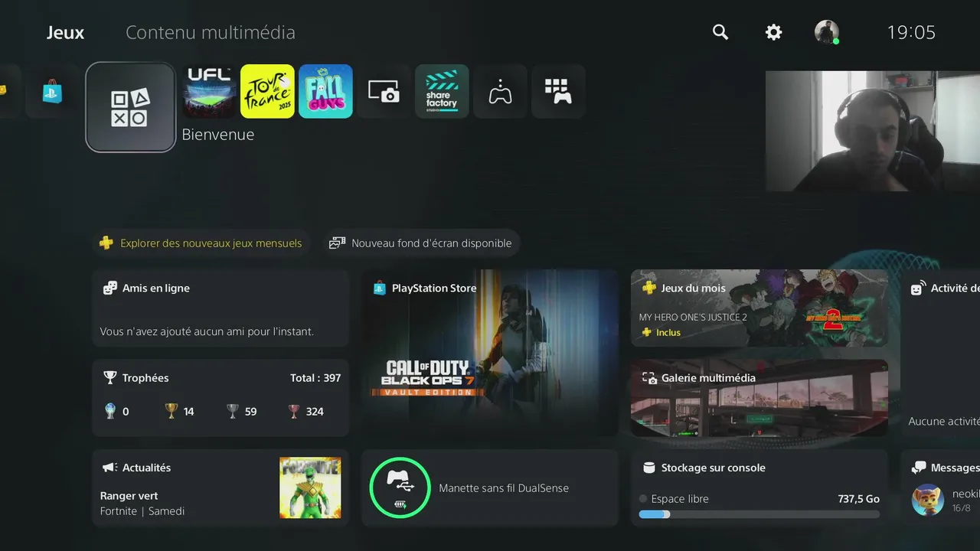Select the platinum trophy icon

click(110, 412)
